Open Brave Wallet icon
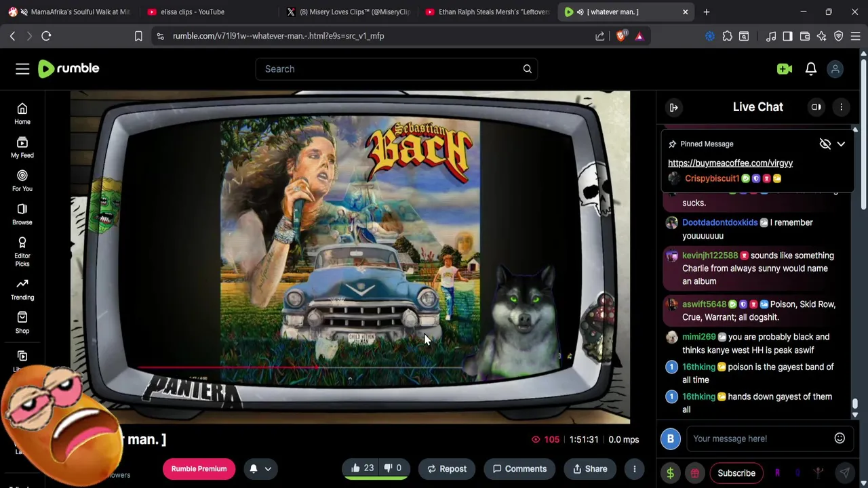The height and width of the screenshot is (488, 868). tap(805, 36)
